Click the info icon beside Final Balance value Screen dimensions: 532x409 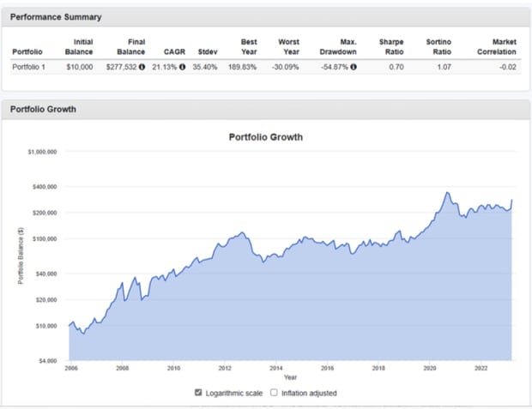point(142,67)
